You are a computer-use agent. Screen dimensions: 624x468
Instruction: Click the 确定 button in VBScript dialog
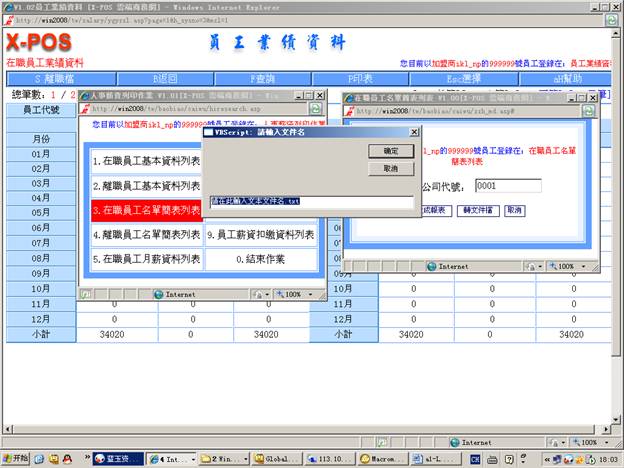click(390, 150)
